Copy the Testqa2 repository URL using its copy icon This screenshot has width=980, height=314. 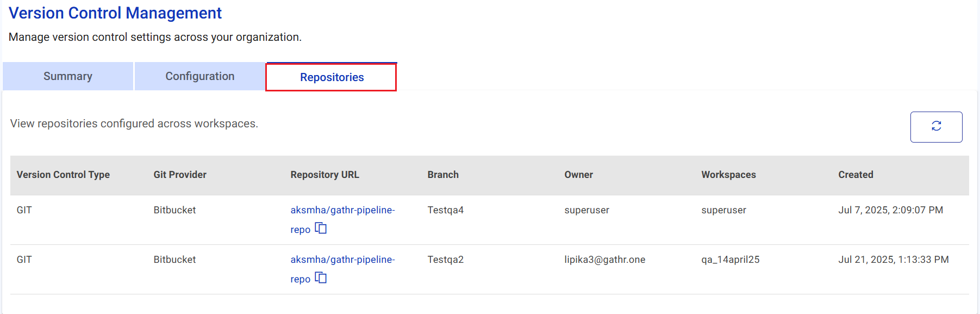[322, 278]
